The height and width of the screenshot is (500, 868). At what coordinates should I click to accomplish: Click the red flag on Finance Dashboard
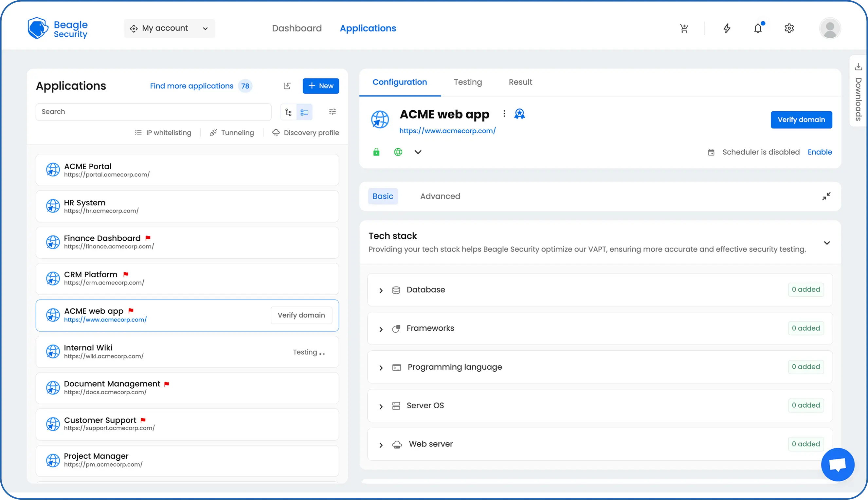pyautogui.click(x=148, y=238)
